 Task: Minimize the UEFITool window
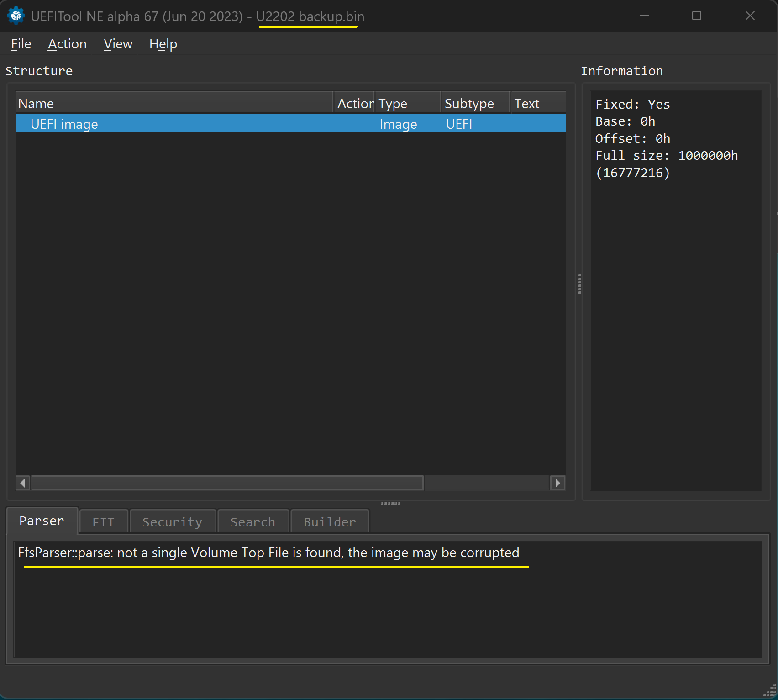coord(644,16)
